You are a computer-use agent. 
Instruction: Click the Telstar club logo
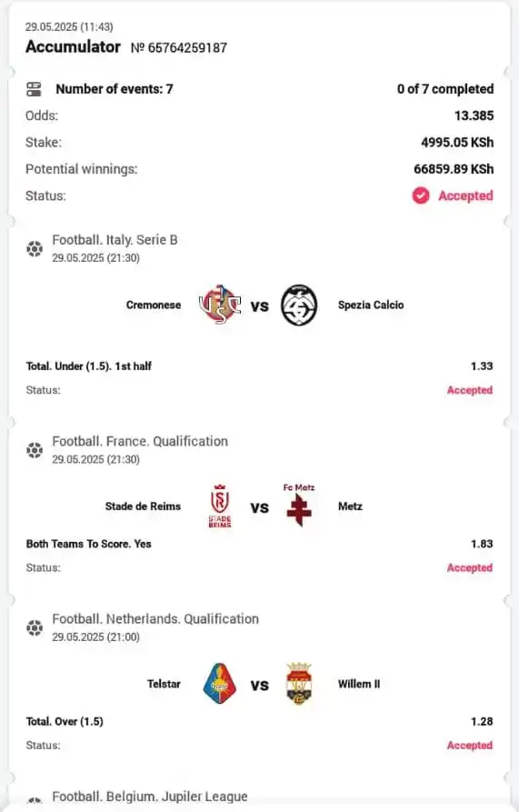point(220,684)
